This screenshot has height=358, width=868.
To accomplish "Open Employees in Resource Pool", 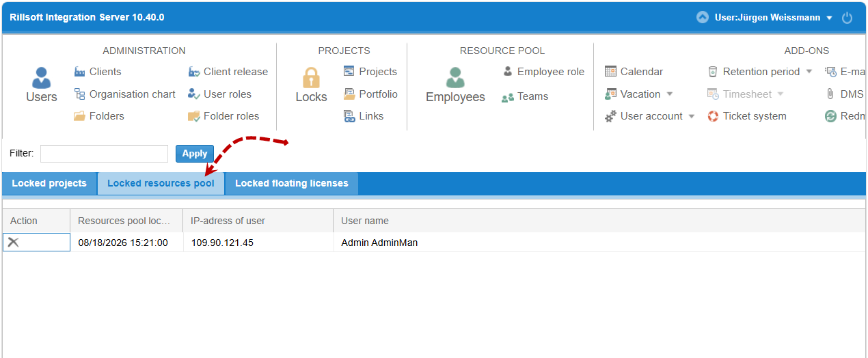I will [455, 85].
